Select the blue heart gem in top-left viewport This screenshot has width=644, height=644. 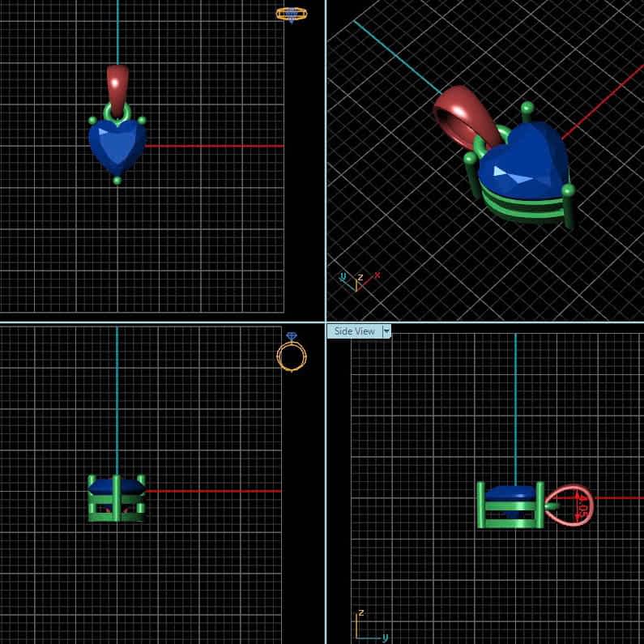coord(117,144)
